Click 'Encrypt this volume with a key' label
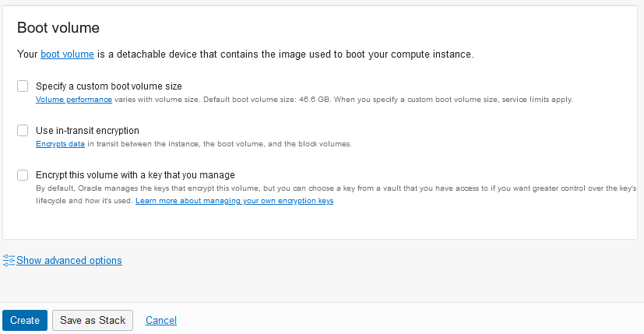The image size is (644, 334). pyautogui.click(x=135, y=175)
